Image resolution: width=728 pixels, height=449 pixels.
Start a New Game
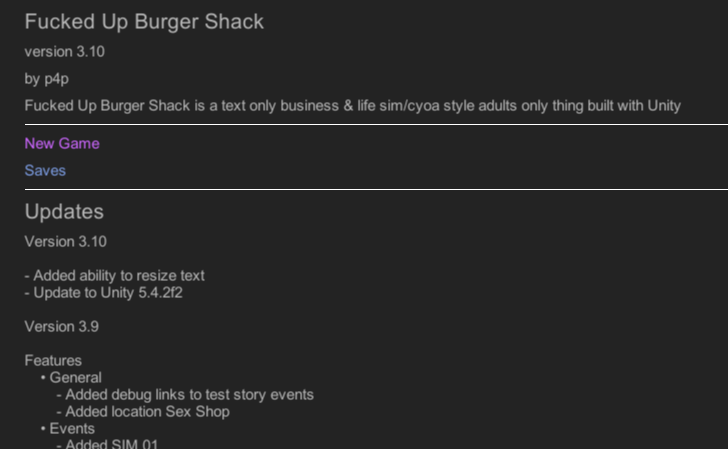pyautogui.click(x=62, y=143)
